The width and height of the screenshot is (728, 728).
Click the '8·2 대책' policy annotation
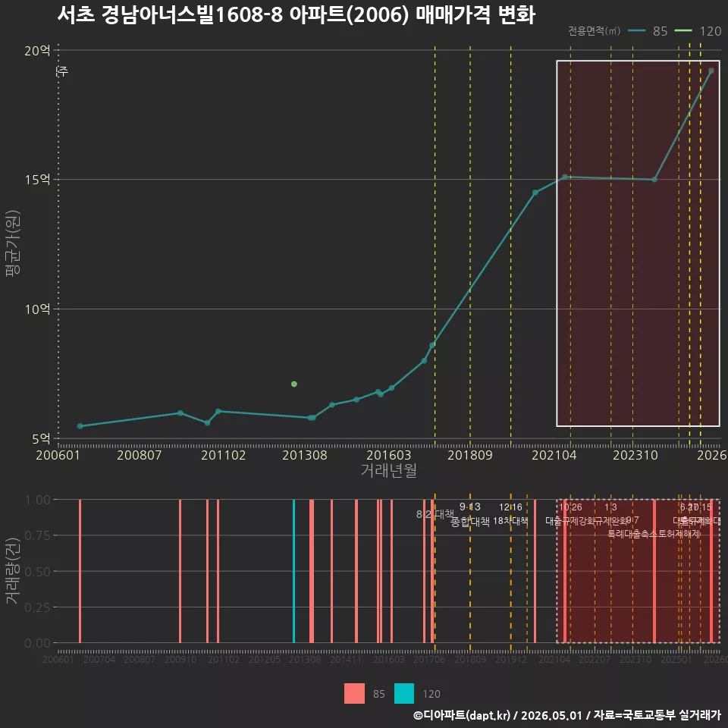tap(435, 514)
